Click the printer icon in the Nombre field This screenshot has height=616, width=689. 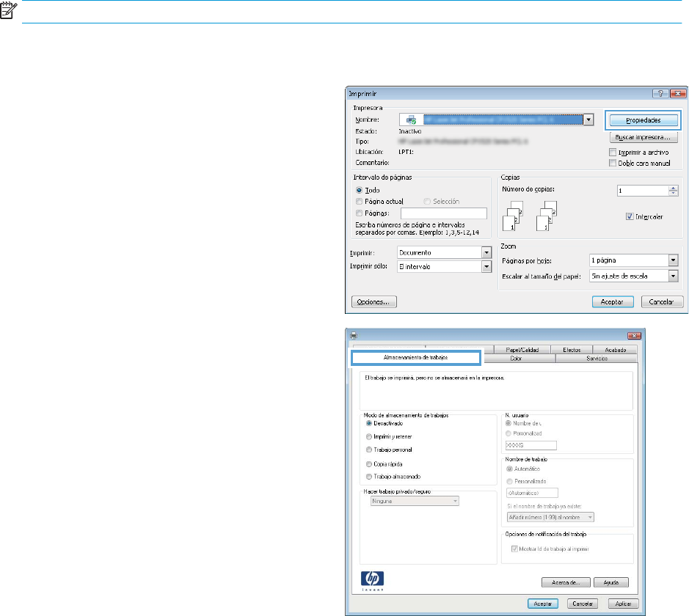pos(411,120)
